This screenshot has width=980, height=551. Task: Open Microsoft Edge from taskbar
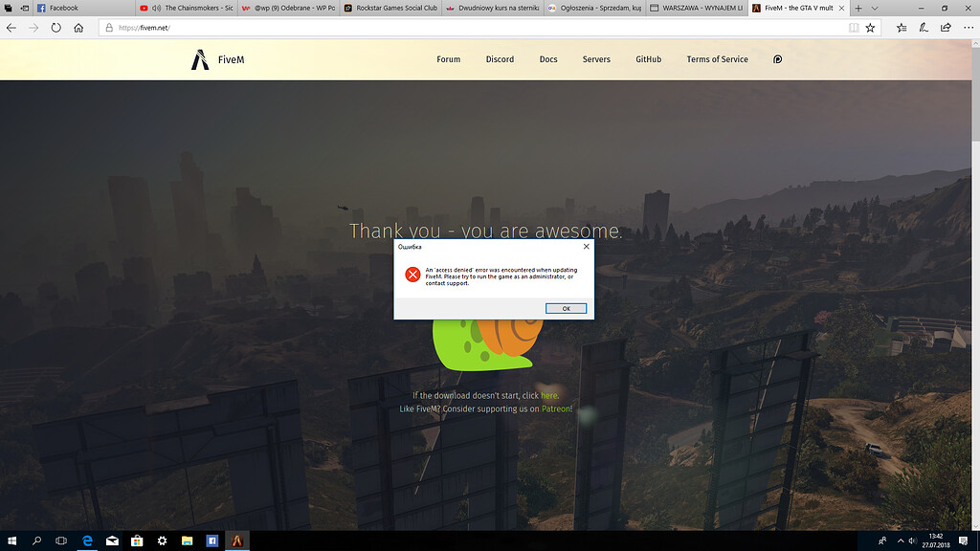pos(87,541)
